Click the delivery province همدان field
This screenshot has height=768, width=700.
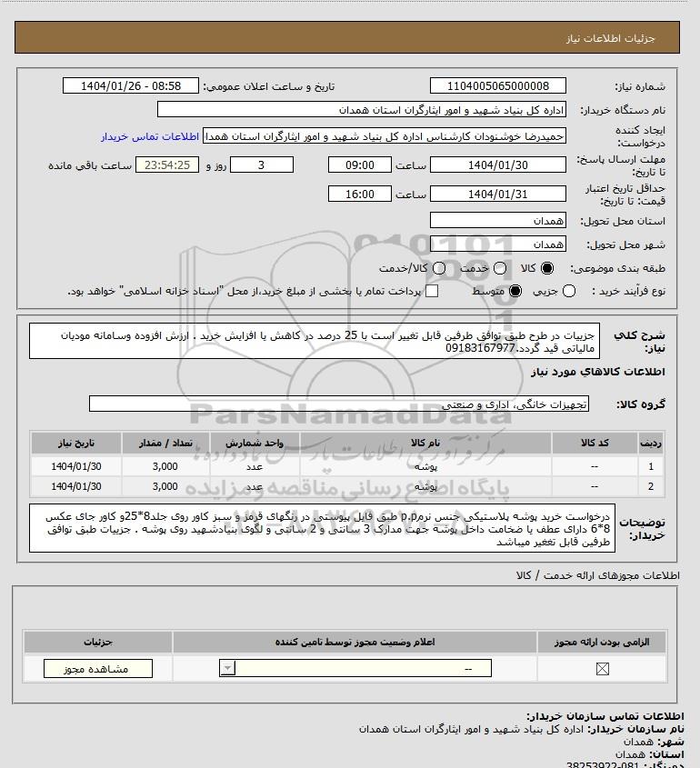[497, 221]
